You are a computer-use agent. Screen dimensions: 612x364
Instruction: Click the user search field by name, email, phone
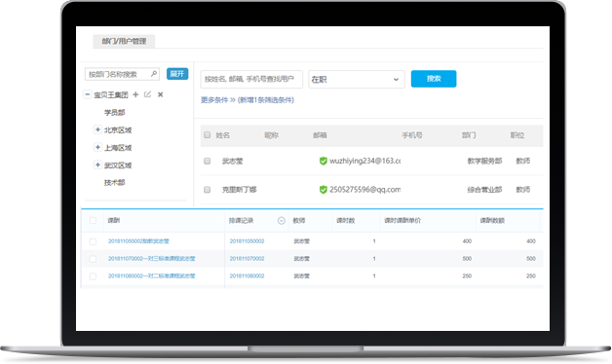tap(251, 79)
